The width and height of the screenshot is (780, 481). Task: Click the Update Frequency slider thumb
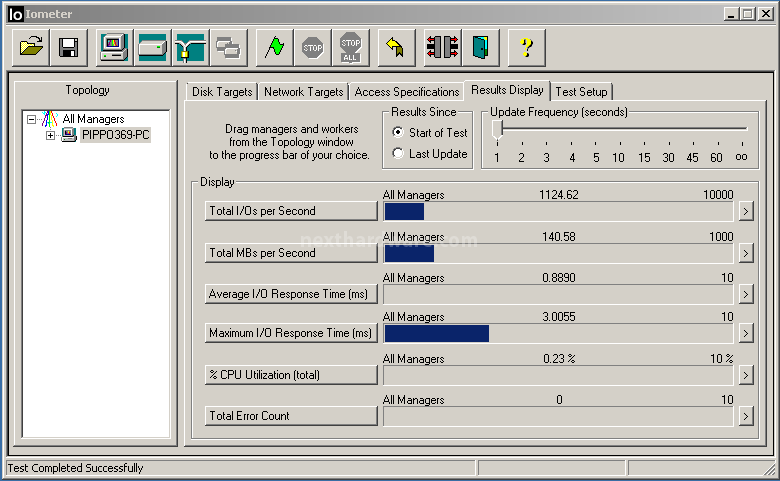tap(497, 129)
